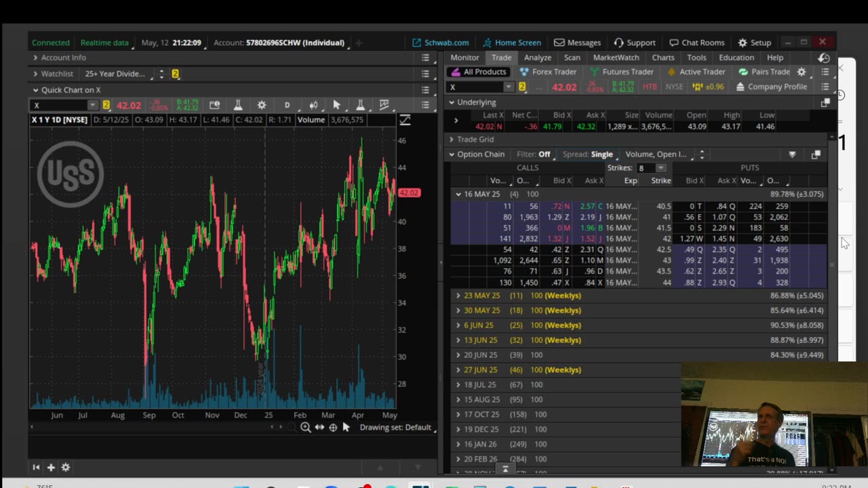
Task: Expand the Account Info section
Action: (35, 58)
